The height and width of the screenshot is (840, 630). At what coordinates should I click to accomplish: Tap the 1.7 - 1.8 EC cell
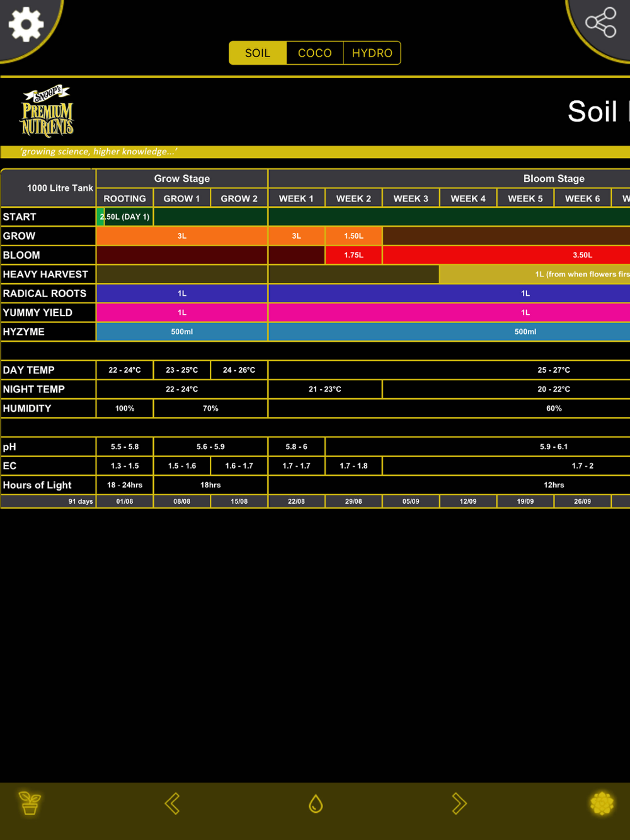(x=354, y=466)
